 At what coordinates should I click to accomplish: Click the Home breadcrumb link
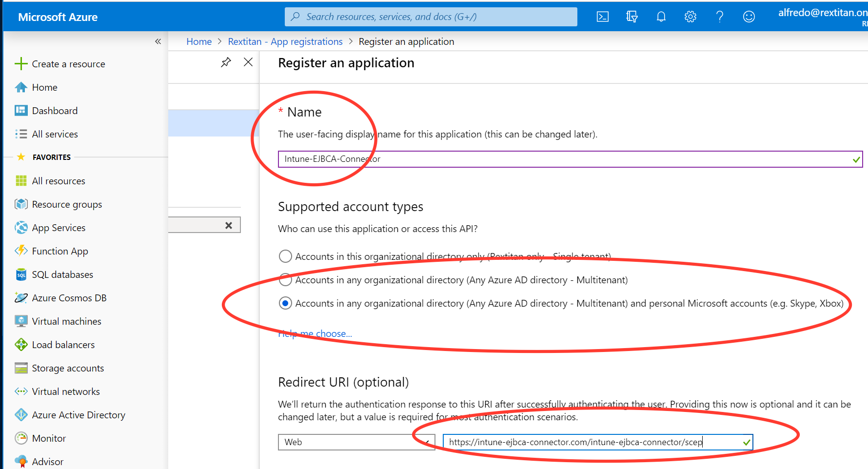tap(199, 41)
